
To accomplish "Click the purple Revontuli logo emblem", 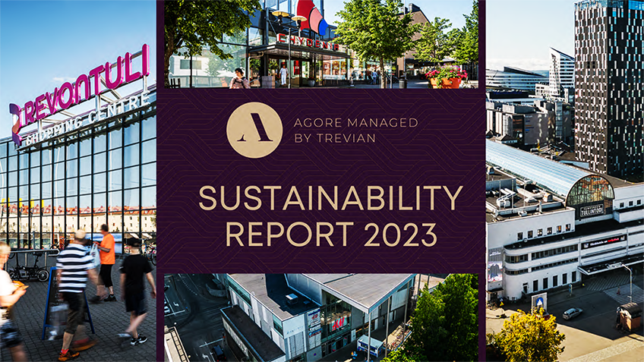I will pyautogui.click(x=16, y=124).
